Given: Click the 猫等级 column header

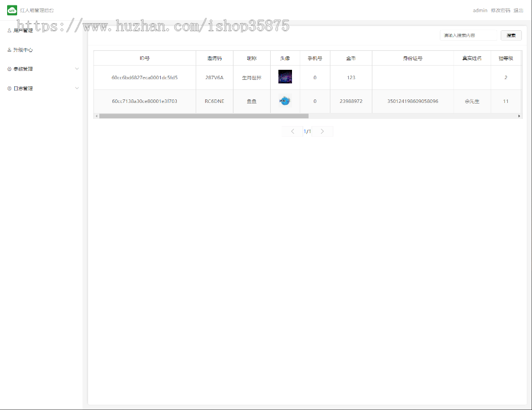Looking at the screenshot, I should [x=505, y=58].
